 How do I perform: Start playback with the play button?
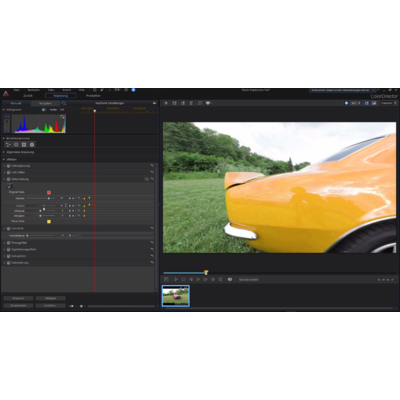coord(176,279)
